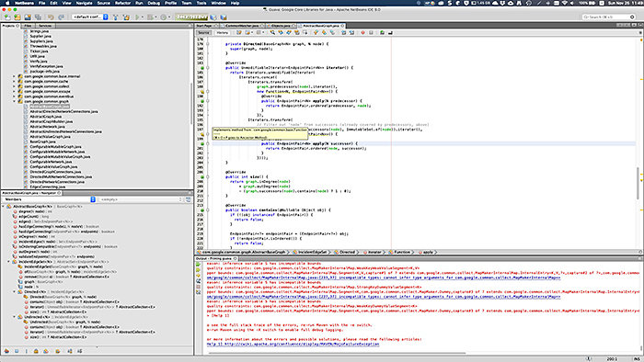Expand the com.google.common.base.internal package

pyautogui.click(x=14, y=76)
